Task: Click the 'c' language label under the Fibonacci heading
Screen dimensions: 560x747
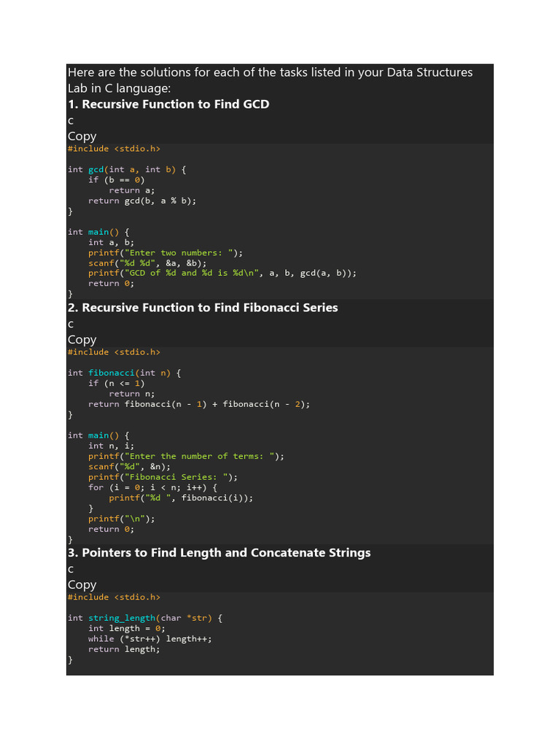Action: pos(71,324)
